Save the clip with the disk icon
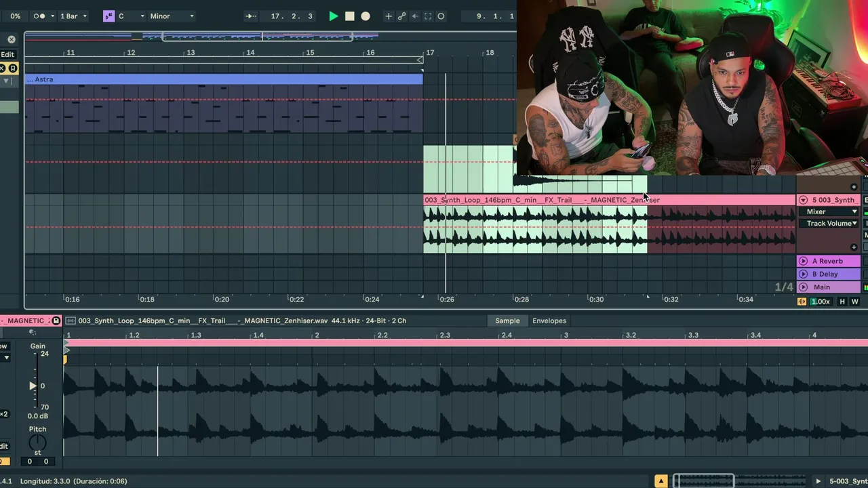Viewport: 868px width, 488px height. pos(56,321)
